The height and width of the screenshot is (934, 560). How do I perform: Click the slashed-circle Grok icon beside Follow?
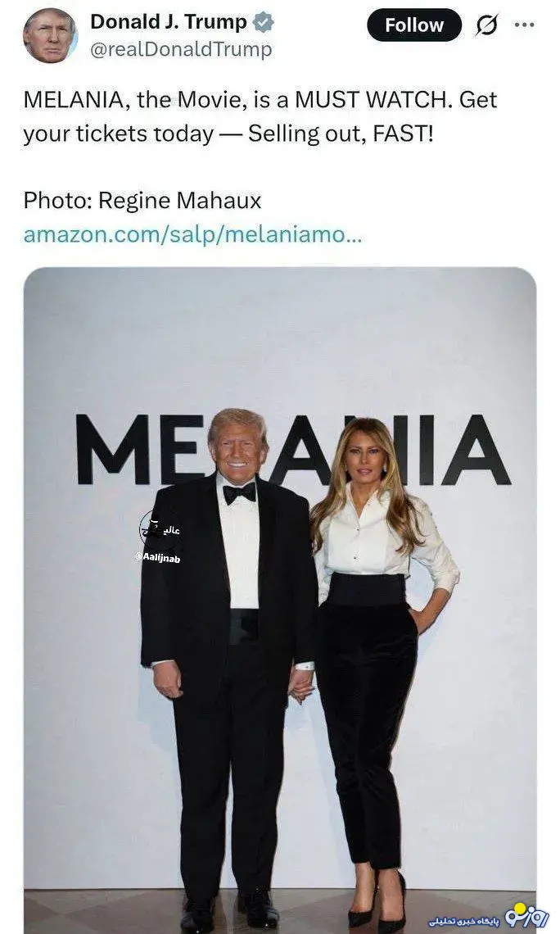click(x=486, y=26)
